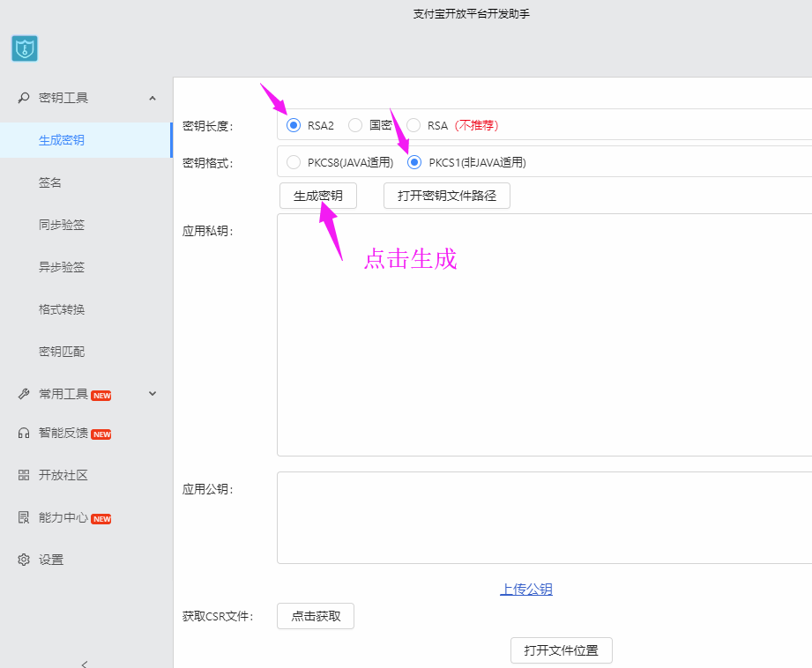Collapse the 密钥工具 section chevron

tap(153, 98)
